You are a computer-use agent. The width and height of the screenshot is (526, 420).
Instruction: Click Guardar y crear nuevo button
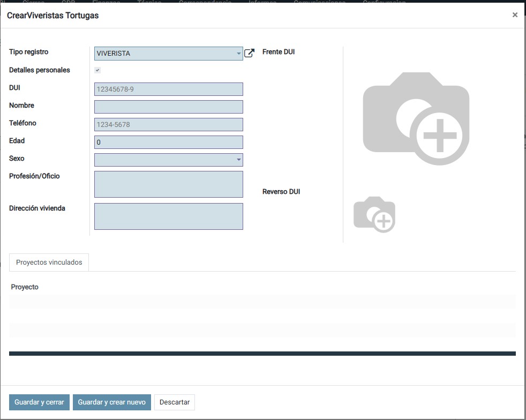[x=112, y=402]
